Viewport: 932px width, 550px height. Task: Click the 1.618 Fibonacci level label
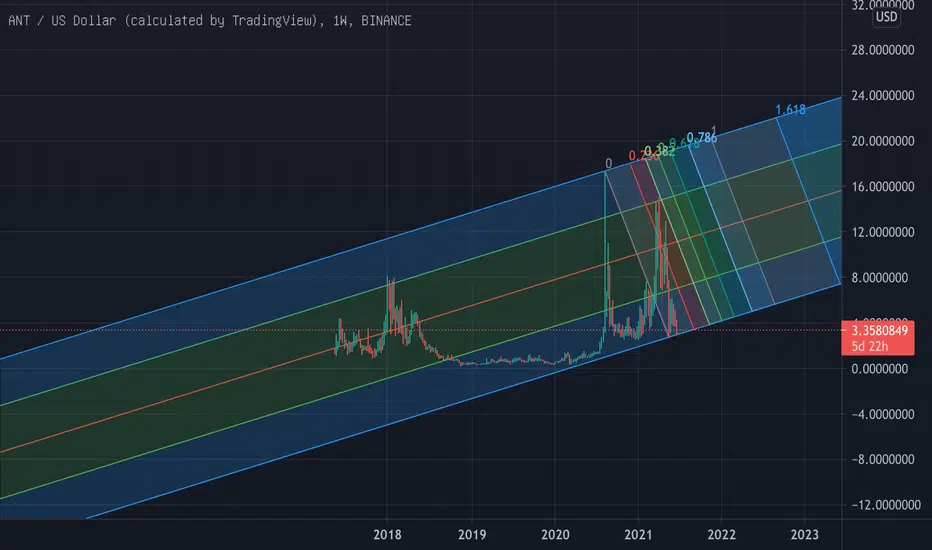(791, 109)
